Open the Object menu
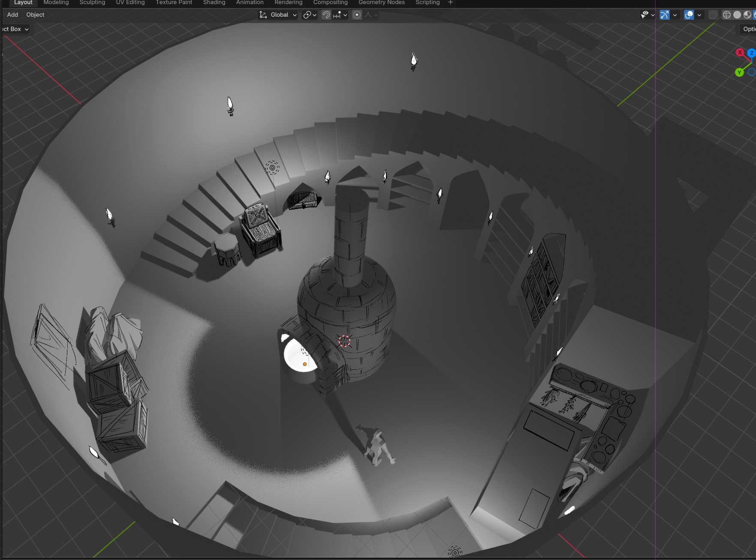This screenshot has width=756, height=560. tap(35, 15)
